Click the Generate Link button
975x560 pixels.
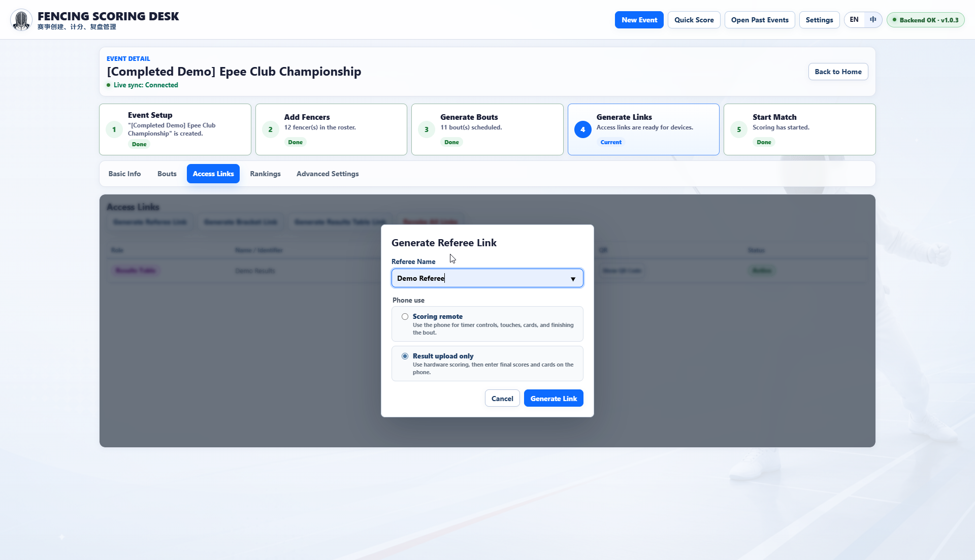click(x=554, y=399)
